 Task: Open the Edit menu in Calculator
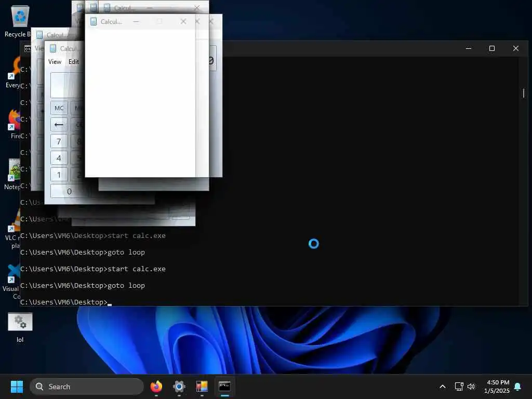pyautogui.click(x=74, y=62)
